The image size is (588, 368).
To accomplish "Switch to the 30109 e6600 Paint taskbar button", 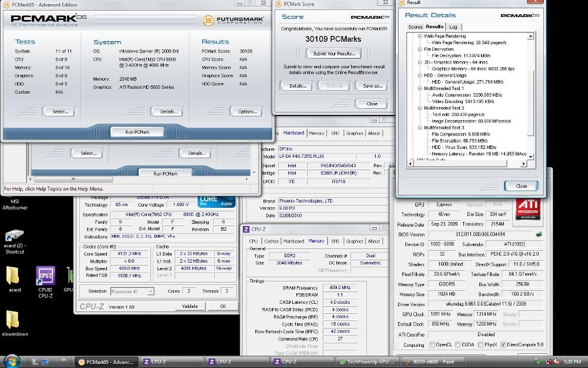I will tap(432, 362).
